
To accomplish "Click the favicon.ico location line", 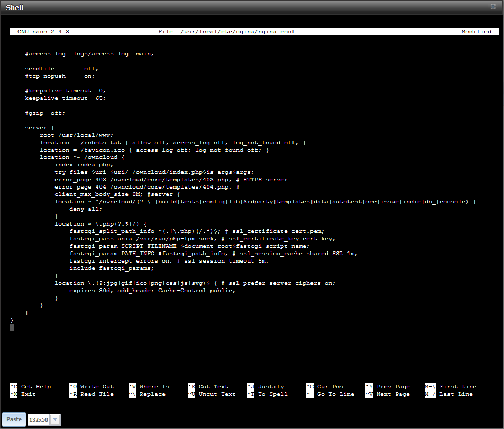I will (x=154, y=150).
